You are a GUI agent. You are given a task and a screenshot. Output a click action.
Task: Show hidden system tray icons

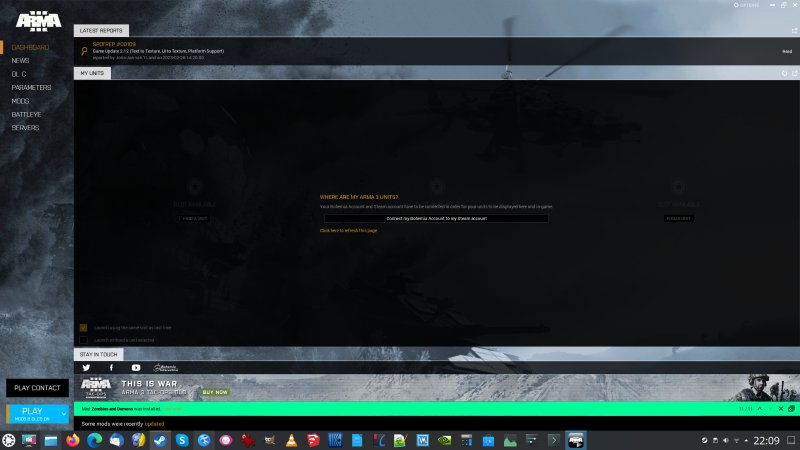pos(746,440)
